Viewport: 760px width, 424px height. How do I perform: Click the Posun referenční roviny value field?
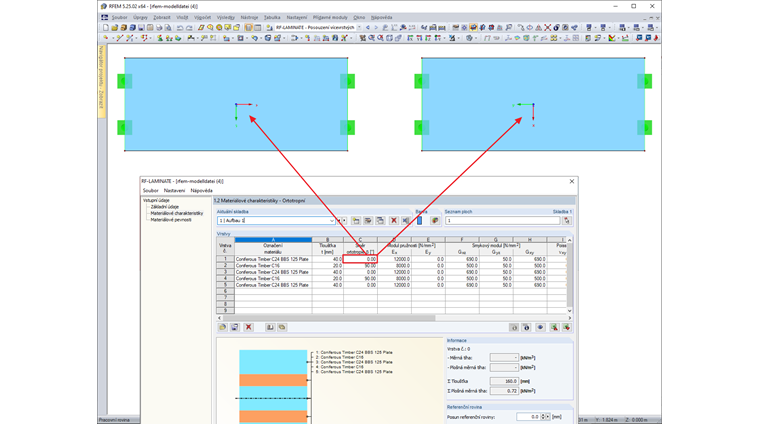(528, 417)
